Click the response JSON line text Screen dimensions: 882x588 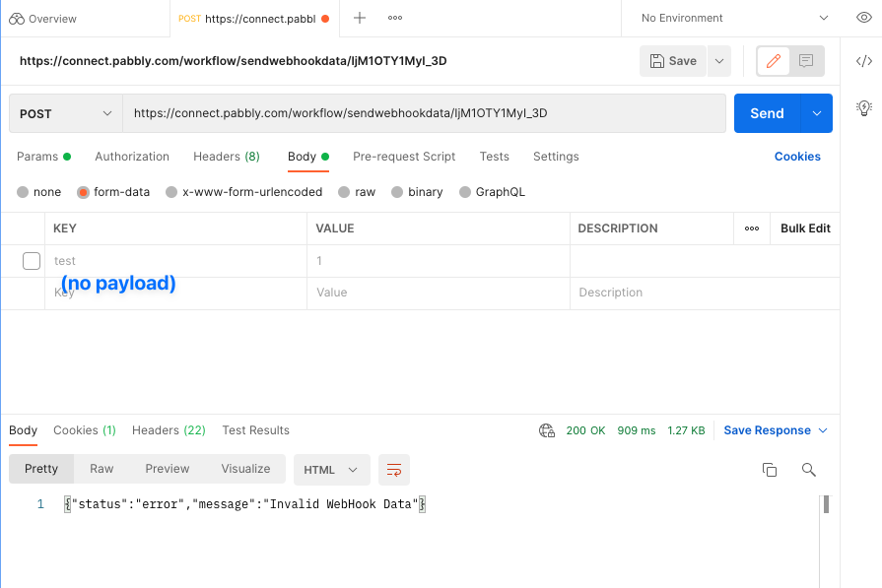pos(244,504)
